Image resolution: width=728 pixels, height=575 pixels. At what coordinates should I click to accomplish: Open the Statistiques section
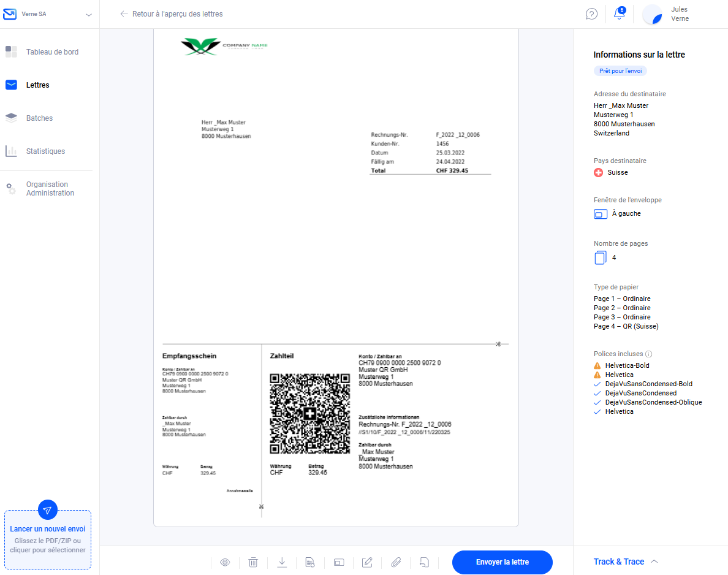tap(45, 151)
